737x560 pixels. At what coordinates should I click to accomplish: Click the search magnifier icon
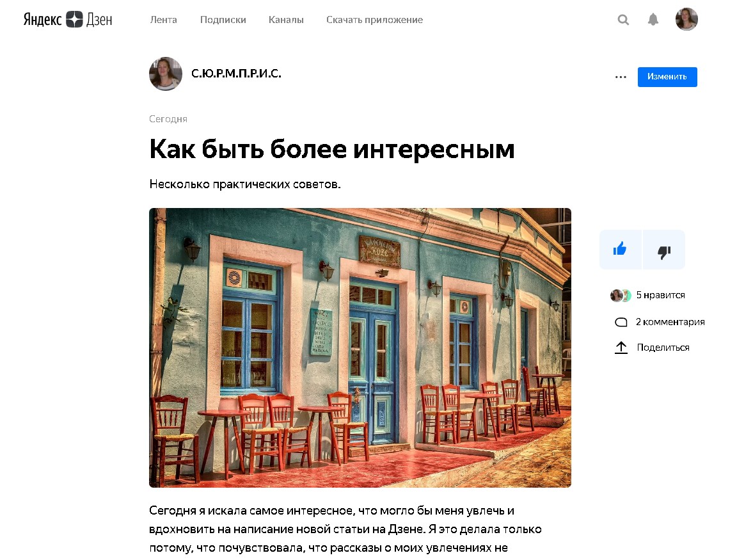623,20
